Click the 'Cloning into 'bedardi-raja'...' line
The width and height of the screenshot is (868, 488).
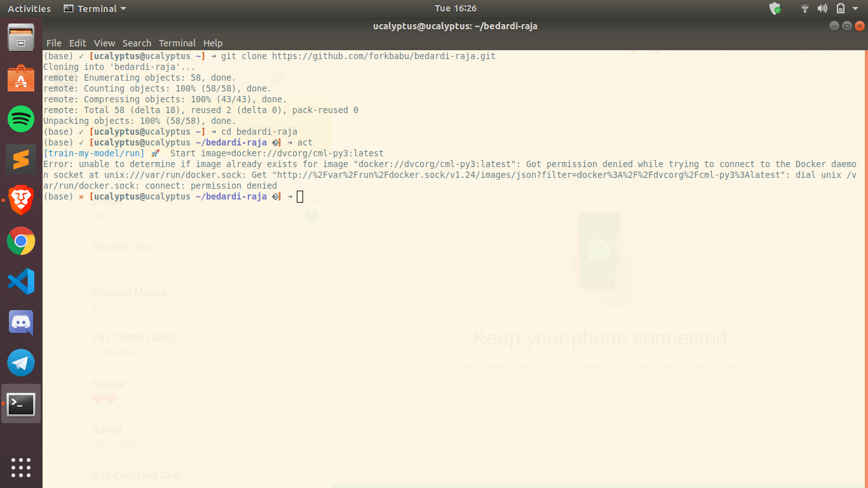(119, 67)
